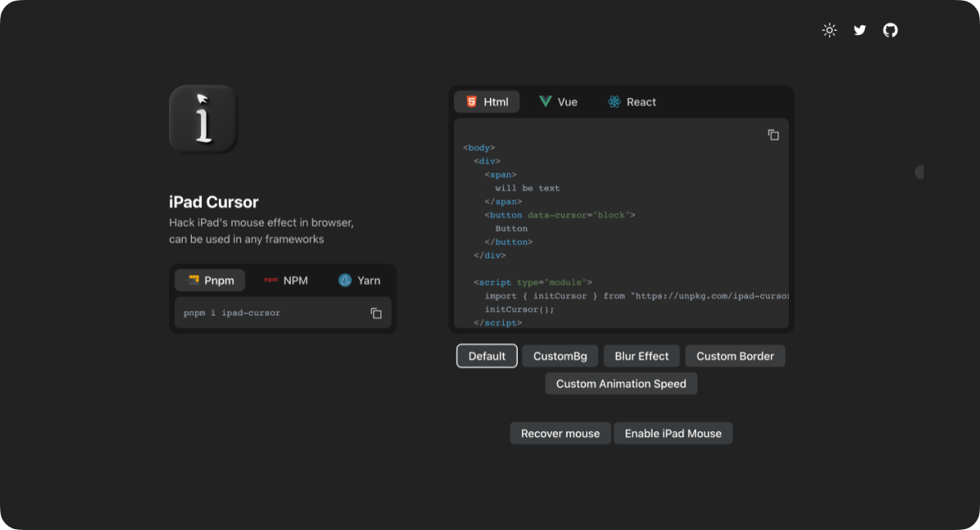Choose the Default cursor style
The height and width of the screenshot is (530, 980).
pyautogui.click(x=487, y=356)
